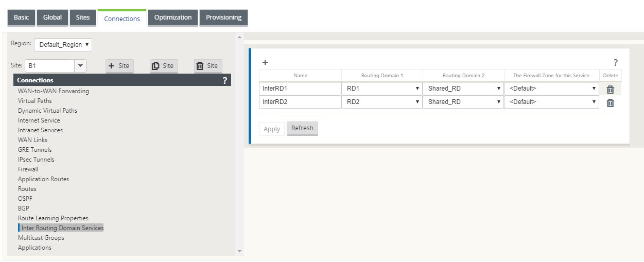Open the Region dropdown
Image resolution: width=644 pixels, height=262 pixels.
click(x=63, y=45)
